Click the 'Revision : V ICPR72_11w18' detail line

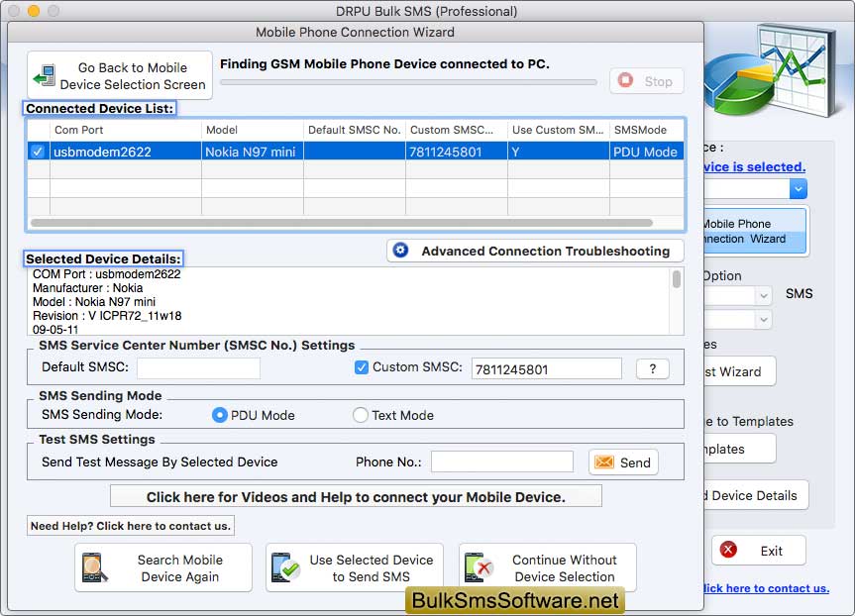coord(107,316)
